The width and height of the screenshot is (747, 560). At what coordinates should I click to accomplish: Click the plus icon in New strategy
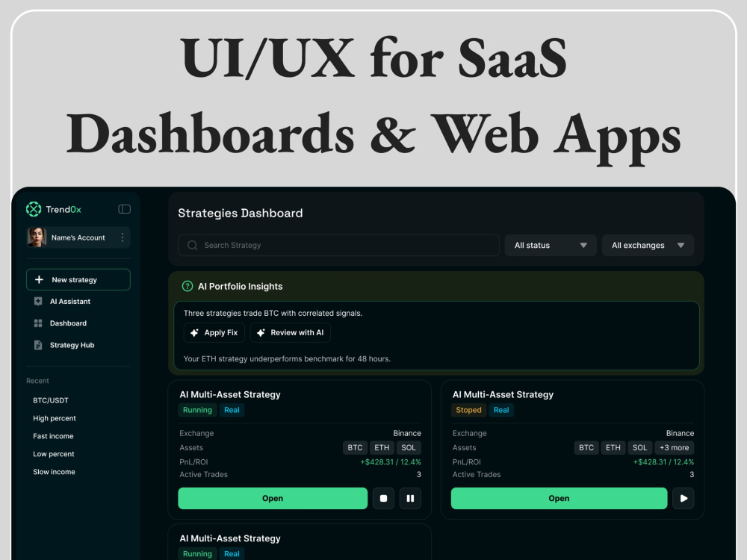click(39, 279)
